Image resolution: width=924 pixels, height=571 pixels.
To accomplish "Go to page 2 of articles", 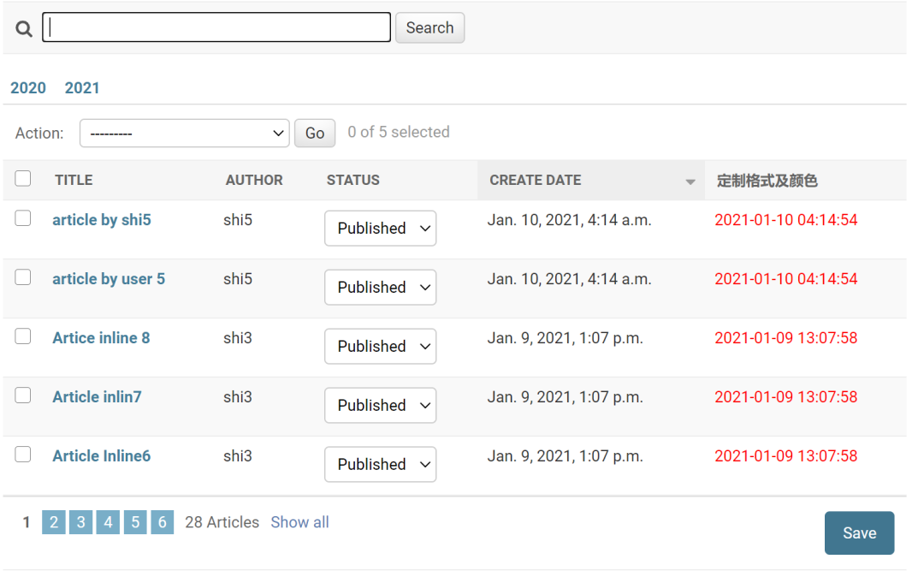I will [53, 522].
